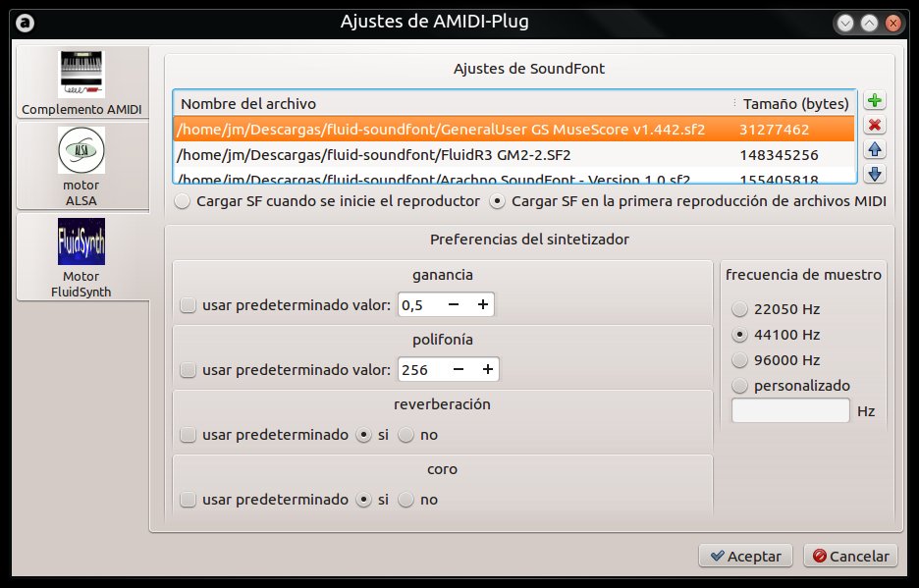Viewport: 919px width, 588px height.
Task: Move SoundFont up with blue arrow
Action: (875, 149)
